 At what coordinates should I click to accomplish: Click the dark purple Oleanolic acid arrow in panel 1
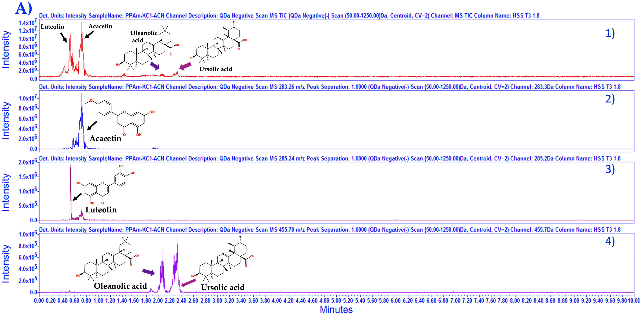154,66
